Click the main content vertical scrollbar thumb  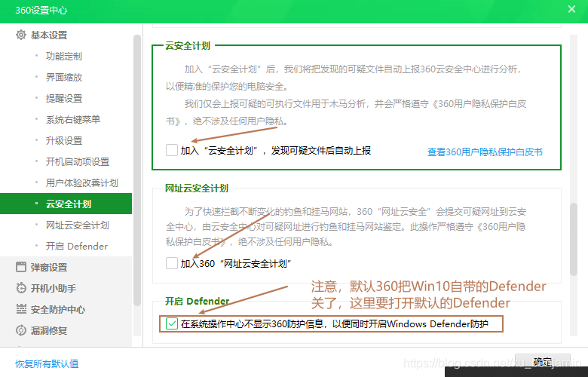(574, 239)
